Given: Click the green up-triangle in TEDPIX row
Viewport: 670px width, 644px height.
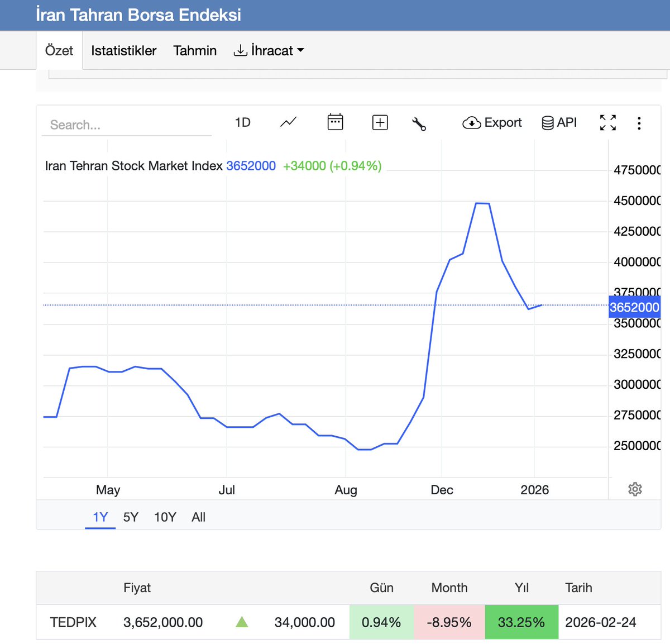Looking at the screenshot, I should coord(242,622).
